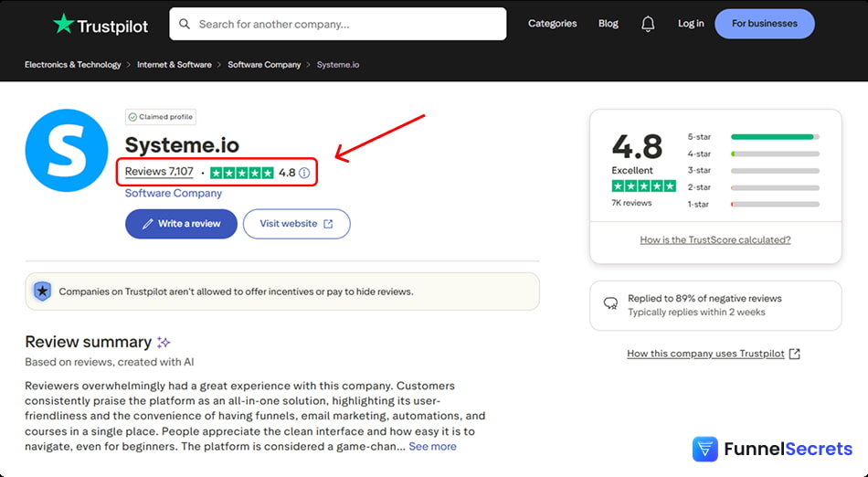Expand summary with See more
Viewport: 868px width, 477px height.
click(x=432, y=447)
